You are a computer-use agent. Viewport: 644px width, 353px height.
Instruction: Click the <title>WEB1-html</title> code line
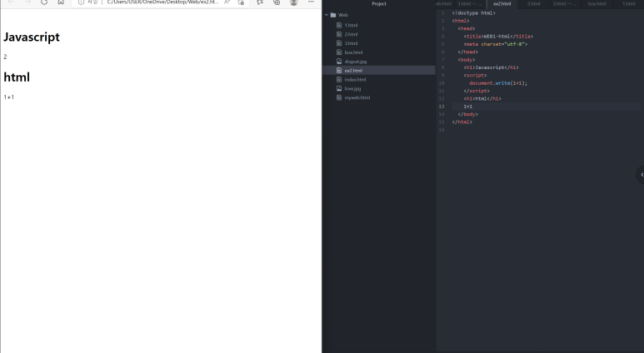point(498,37)
